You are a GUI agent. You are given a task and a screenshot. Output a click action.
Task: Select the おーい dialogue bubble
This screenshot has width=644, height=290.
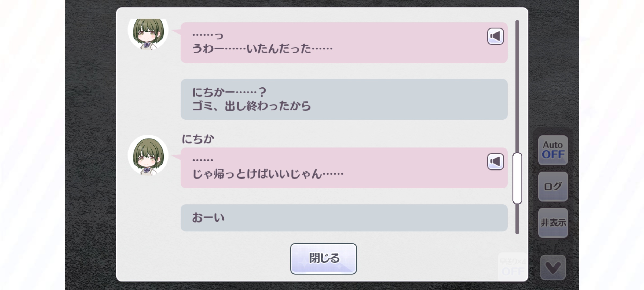point(344,218)
